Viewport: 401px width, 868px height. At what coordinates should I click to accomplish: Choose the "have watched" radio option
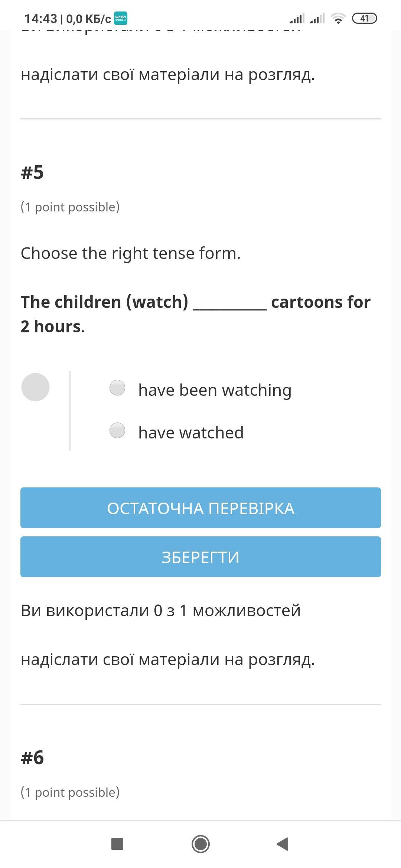117,430
